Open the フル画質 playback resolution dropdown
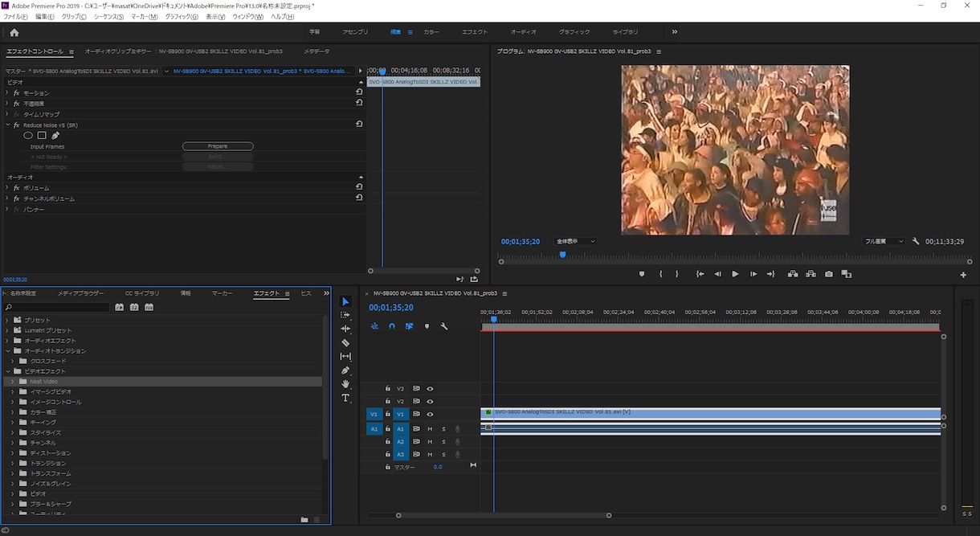This screenshot has width=980, height=536. point(884,241)
